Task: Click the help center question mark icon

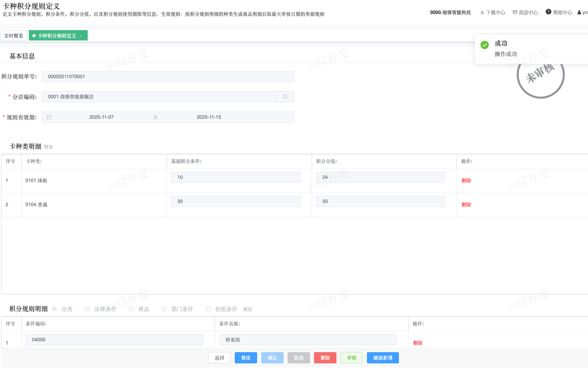Action: [x=548, y=12]
